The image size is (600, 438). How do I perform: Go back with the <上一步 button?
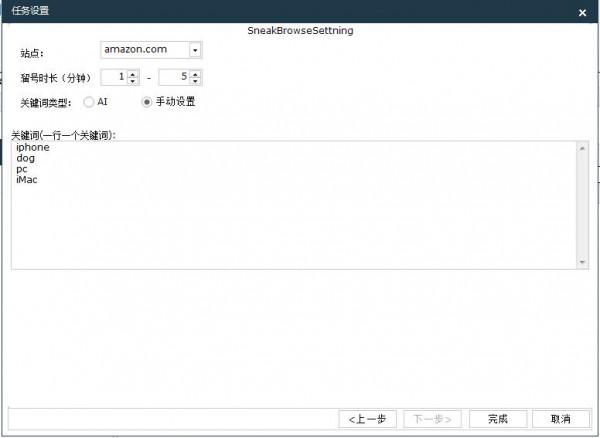tap(369, 418)
